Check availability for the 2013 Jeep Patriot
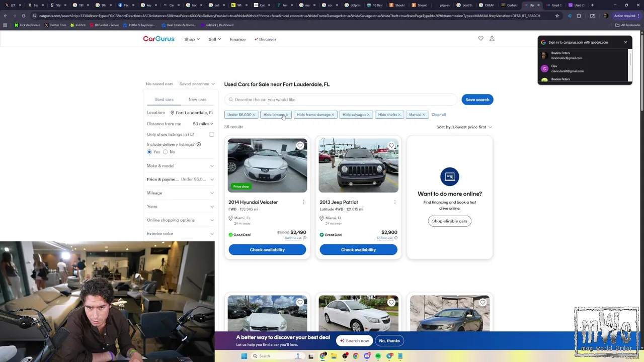 358,250
